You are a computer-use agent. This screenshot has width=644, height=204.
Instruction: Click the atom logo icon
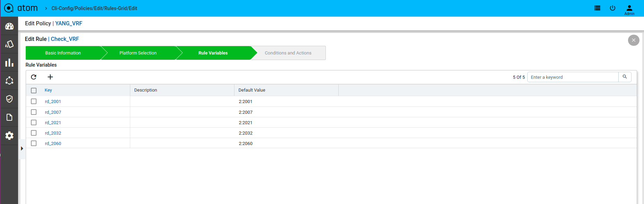9,8
